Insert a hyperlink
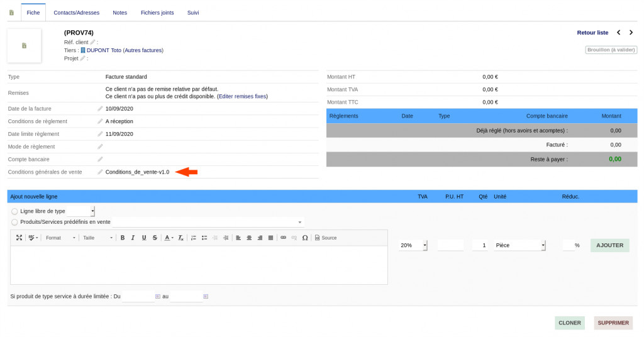The width and height of the screenshot is (644, 337). (284, 238)
